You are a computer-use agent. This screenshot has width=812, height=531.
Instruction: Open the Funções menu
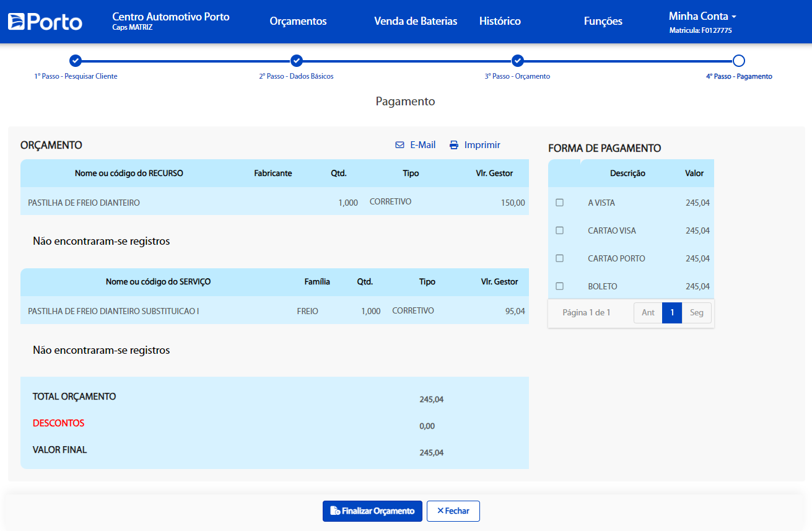pyautogui.click(x=603, y=21)
